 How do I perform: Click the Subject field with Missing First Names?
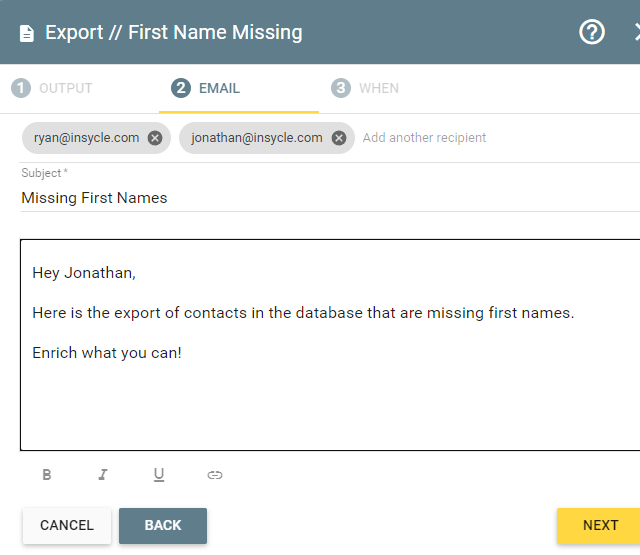(330, 198)
